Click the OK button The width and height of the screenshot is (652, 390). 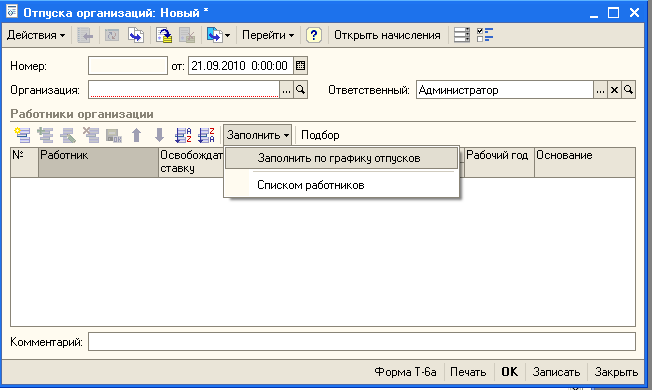click(510, 372)
